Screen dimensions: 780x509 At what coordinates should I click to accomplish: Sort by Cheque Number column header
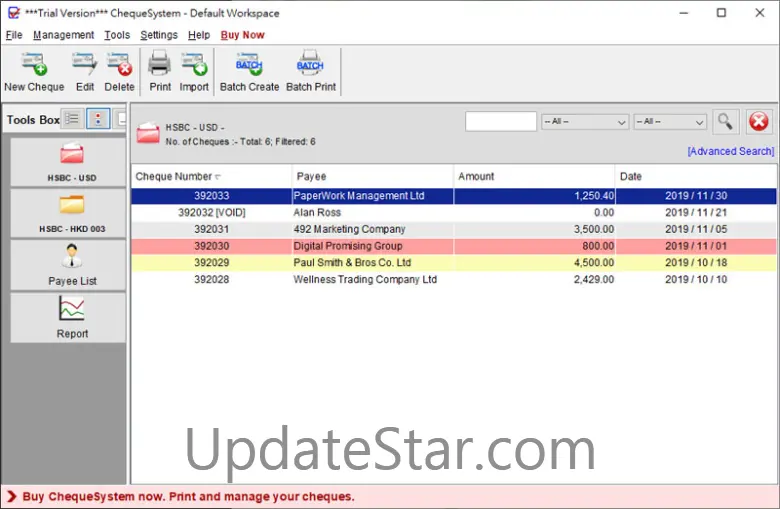tap(211, 176)
